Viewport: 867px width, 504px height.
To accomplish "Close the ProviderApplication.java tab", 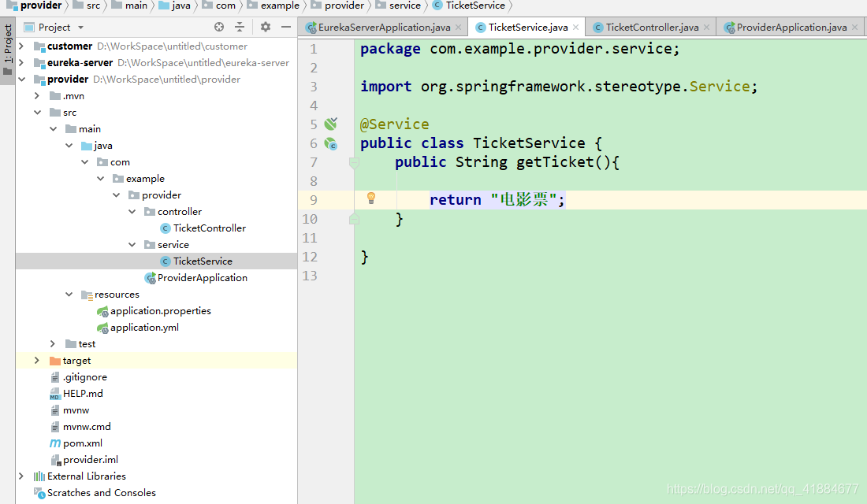I will pyautogui.click(x=855, y=27).
